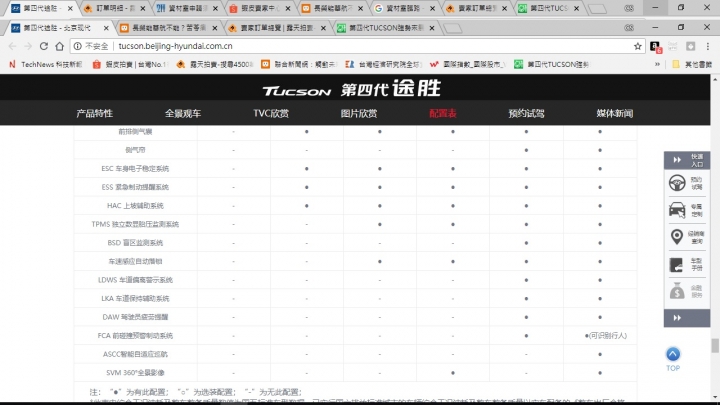Click the TOP back-to-top arrow icon
The width and height of the screenshot is (720, 405).
tap(673, 354)
